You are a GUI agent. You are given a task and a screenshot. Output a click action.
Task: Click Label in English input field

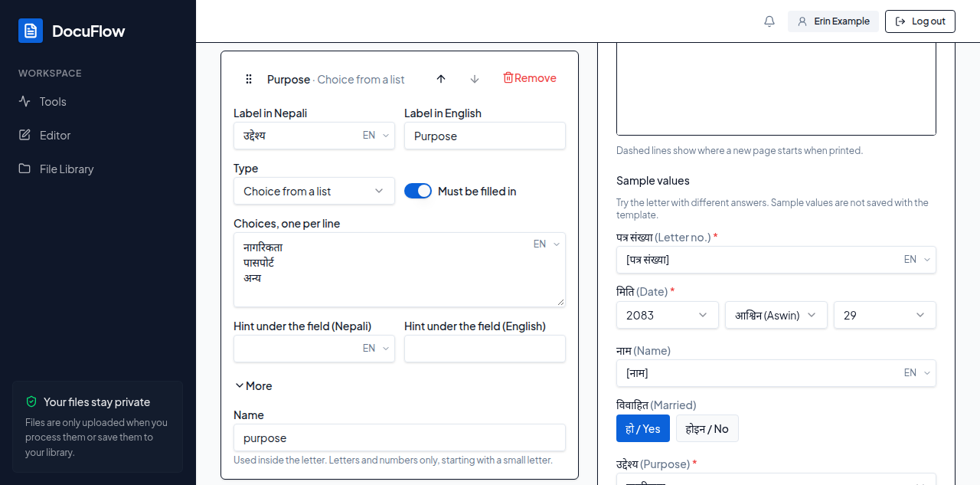pos(485,136)
